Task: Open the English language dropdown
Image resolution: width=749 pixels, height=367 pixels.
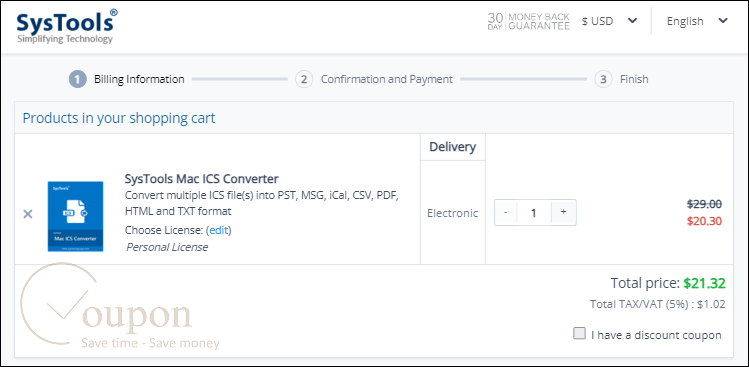Action: (x=697, y=21)
